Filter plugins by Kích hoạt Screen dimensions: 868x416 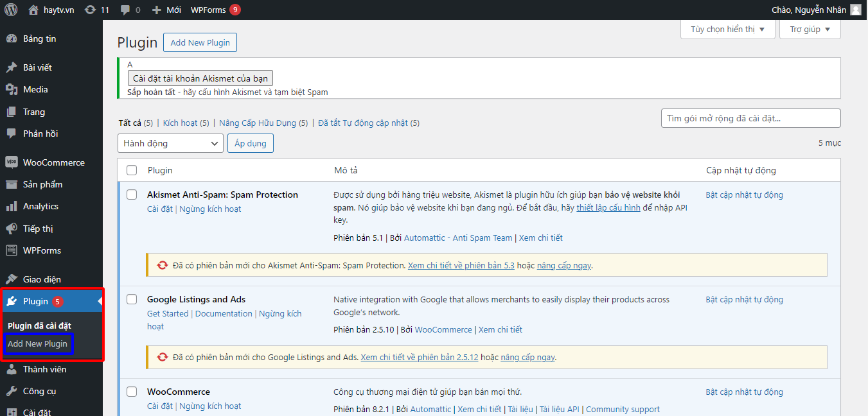tap(180, 123)
